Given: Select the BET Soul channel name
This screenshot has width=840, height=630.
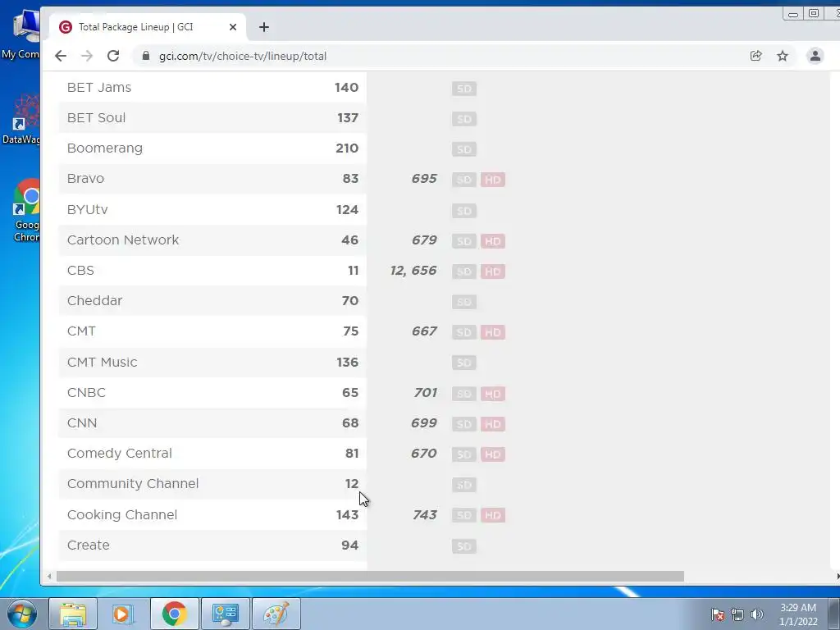Looking at the screenshot, I should 97,118.
